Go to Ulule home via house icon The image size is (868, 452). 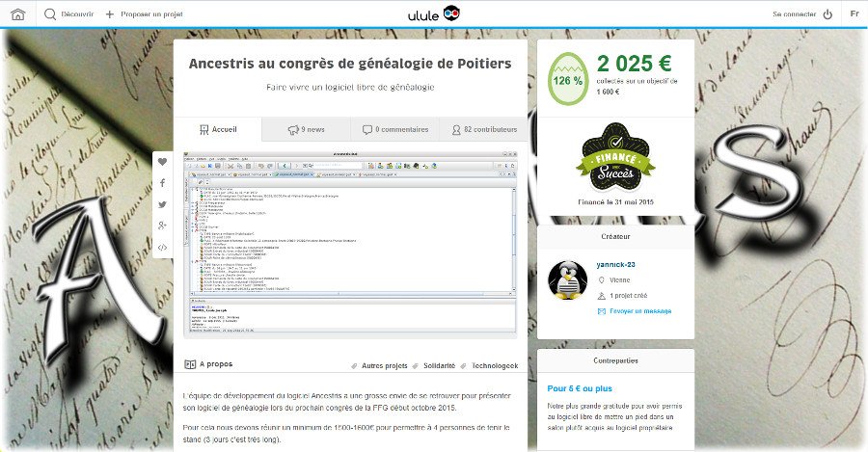pos(17,14)
